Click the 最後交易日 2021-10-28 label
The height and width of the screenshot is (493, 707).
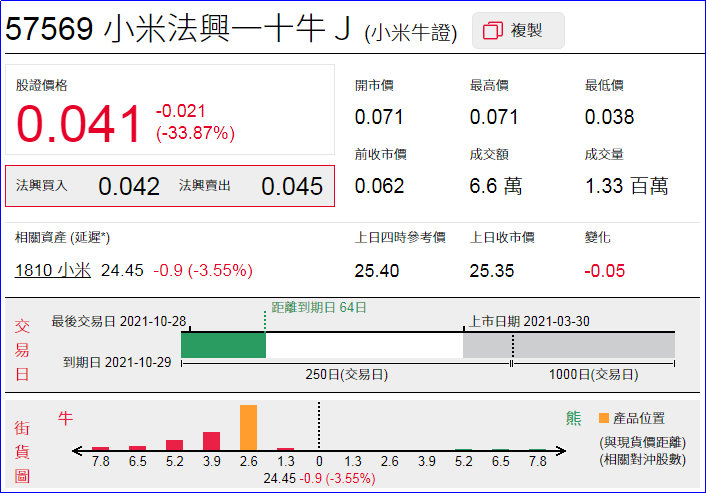click(119, 322)
